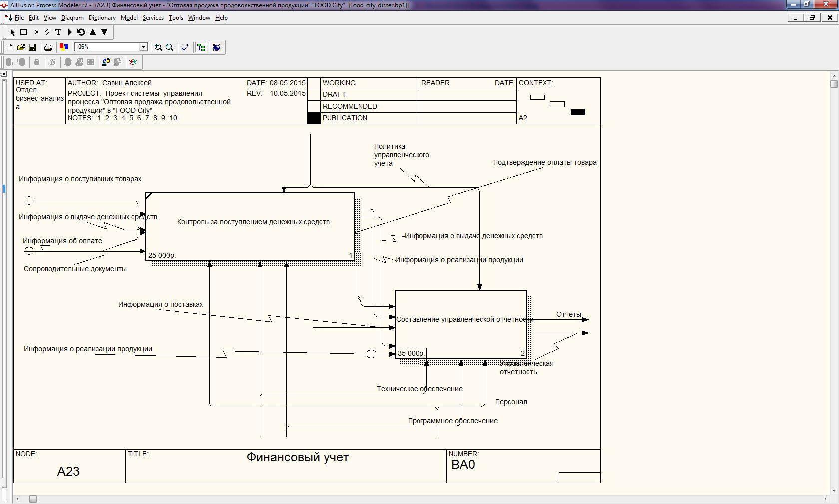Click the black PUBLICATION status box
The width and height of the screenshot is (839, 504).
314,118
